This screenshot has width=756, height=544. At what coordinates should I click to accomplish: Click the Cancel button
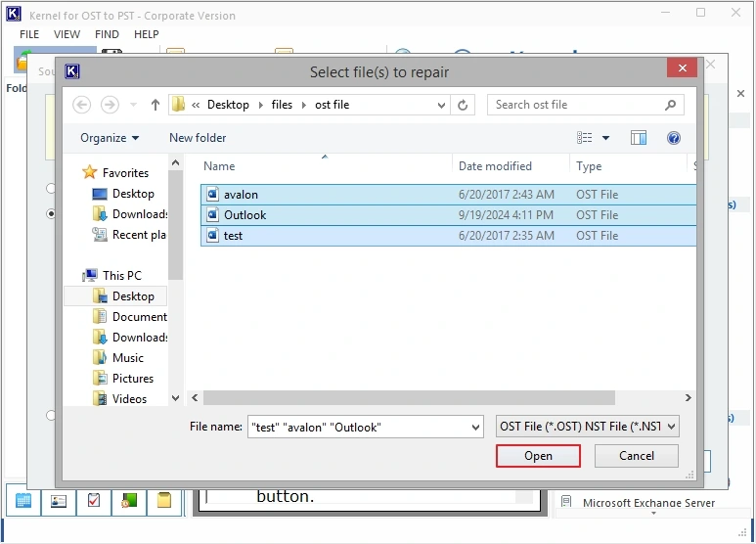coord(637,456)
